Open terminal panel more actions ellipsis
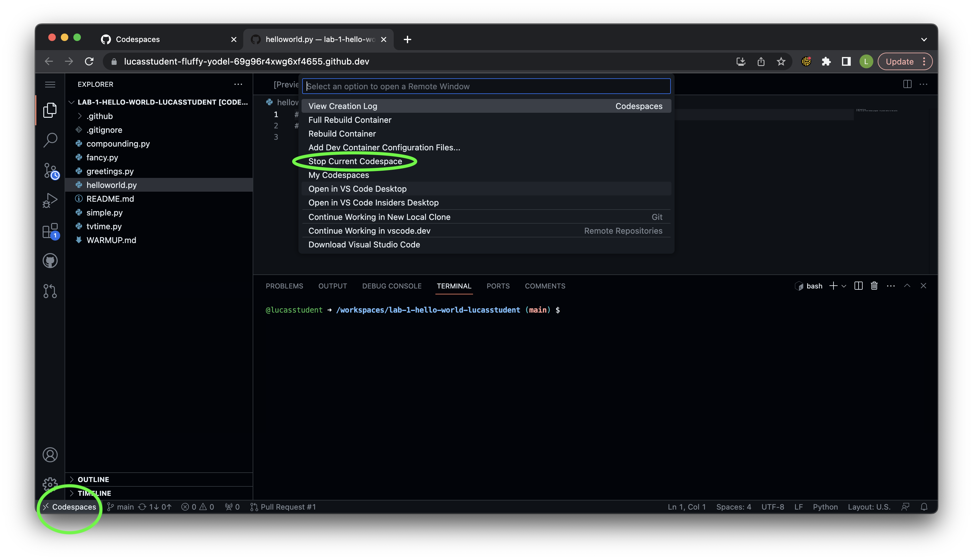Screen dimensions: 973x560 click(x=891, y=286)
